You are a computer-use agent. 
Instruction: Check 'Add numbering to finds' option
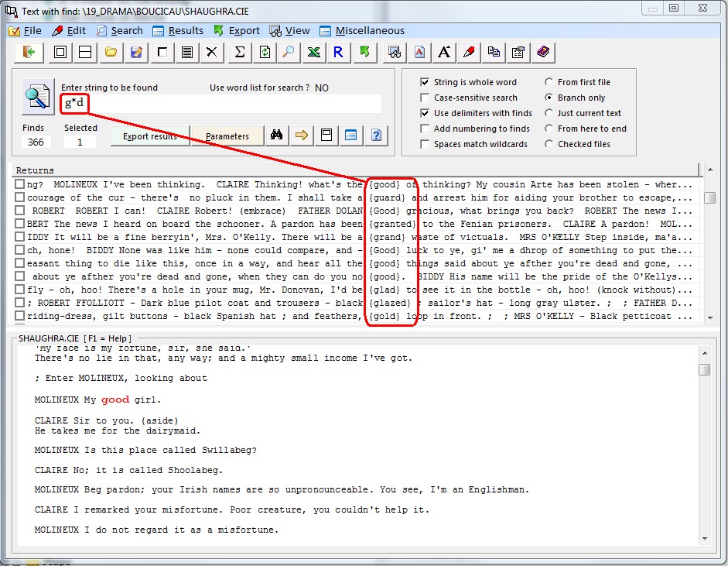(x=425, y=129)
